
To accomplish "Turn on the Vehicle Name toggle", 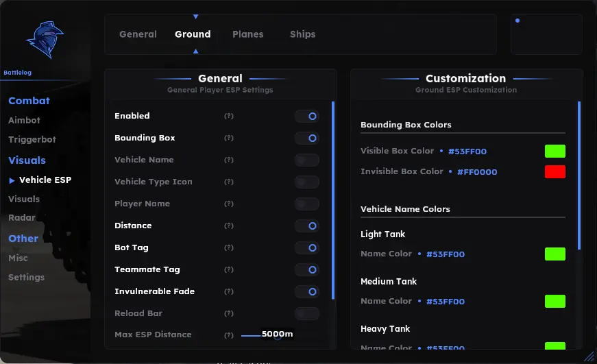I will [x=307, y=160].
